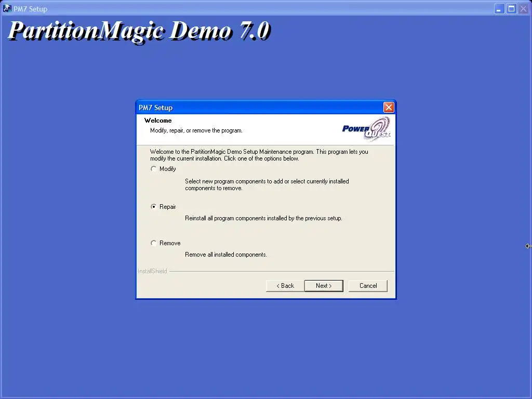Click the PartitionMagic Demo 7.0 banner title
Viewport: 532px width, 399px height.
pos(139,31)
